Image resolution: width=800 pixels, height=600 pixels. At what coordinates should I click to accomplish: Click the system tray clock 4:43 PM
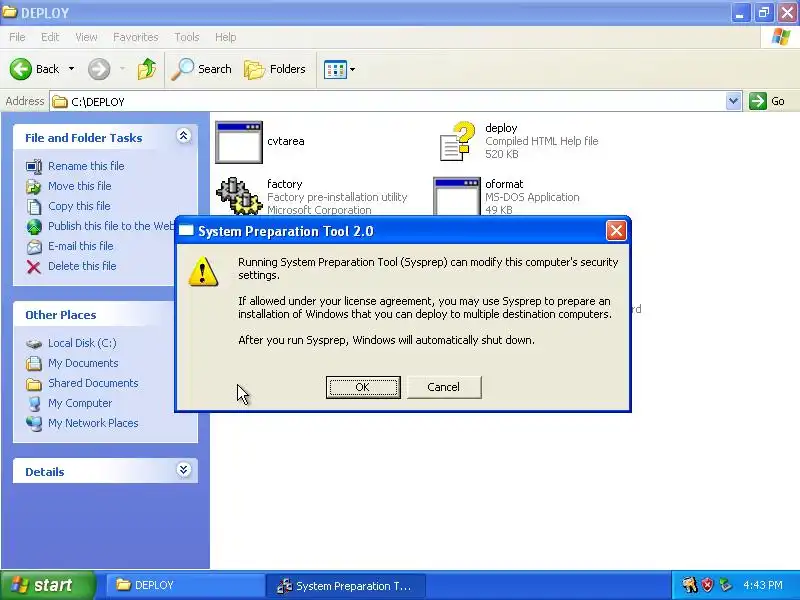click(x=763, y=585)
